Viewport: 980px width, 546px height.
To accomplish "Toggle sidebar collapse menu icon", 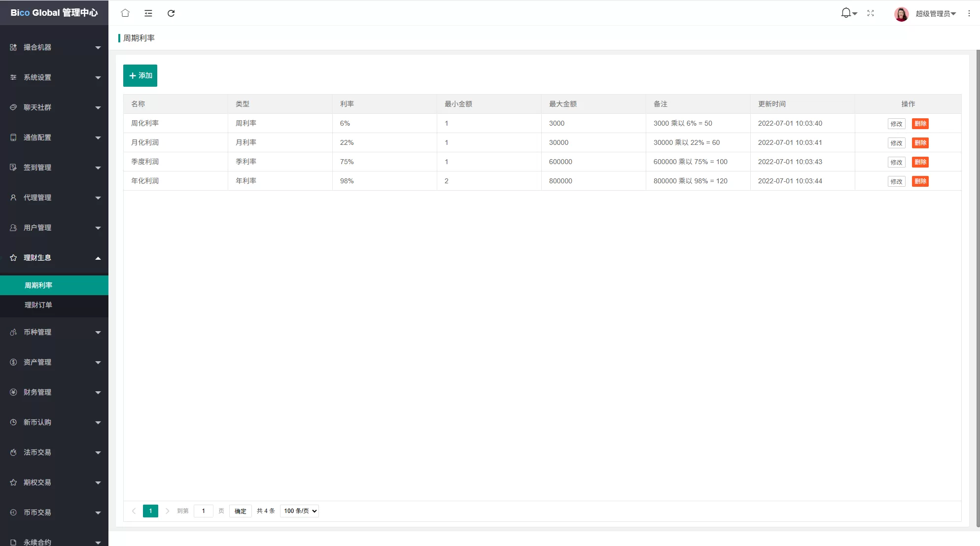I will [x=148, y=13].
